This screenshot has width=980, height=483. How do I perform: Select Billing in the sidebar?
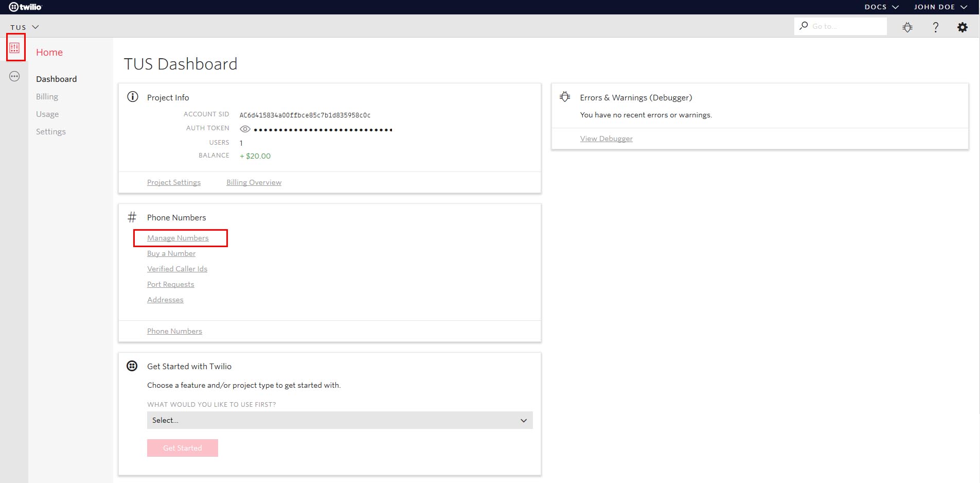[47, 96]
